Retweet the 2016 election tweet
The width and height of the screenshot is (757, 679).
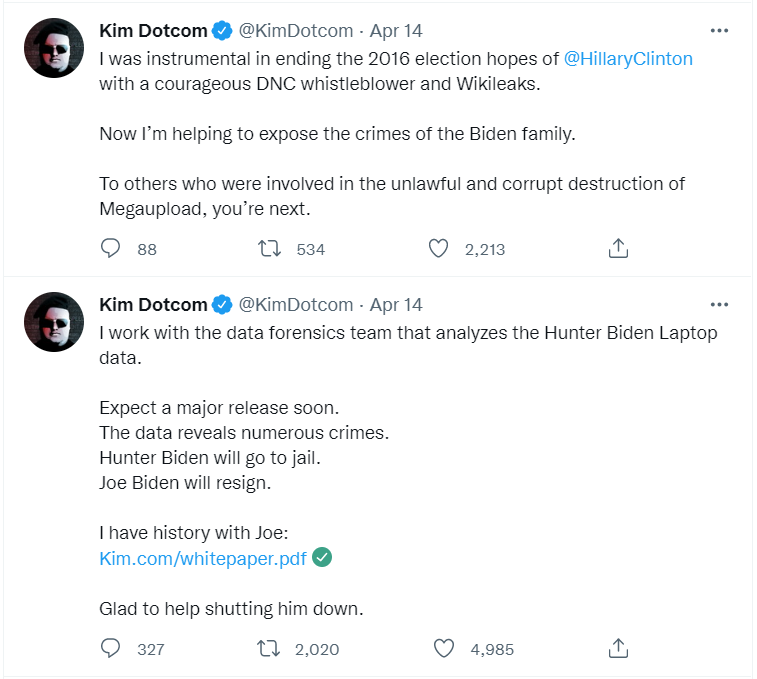click(268, 249)
